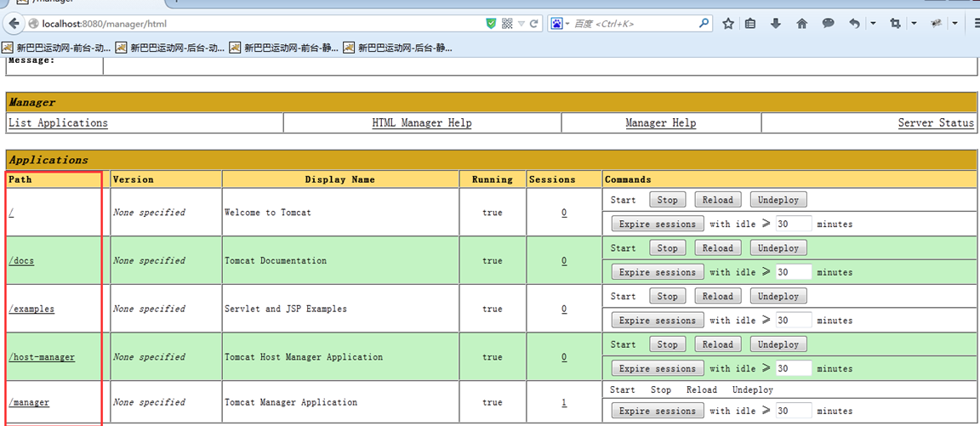Go to the home page icon

click(802, 24)
